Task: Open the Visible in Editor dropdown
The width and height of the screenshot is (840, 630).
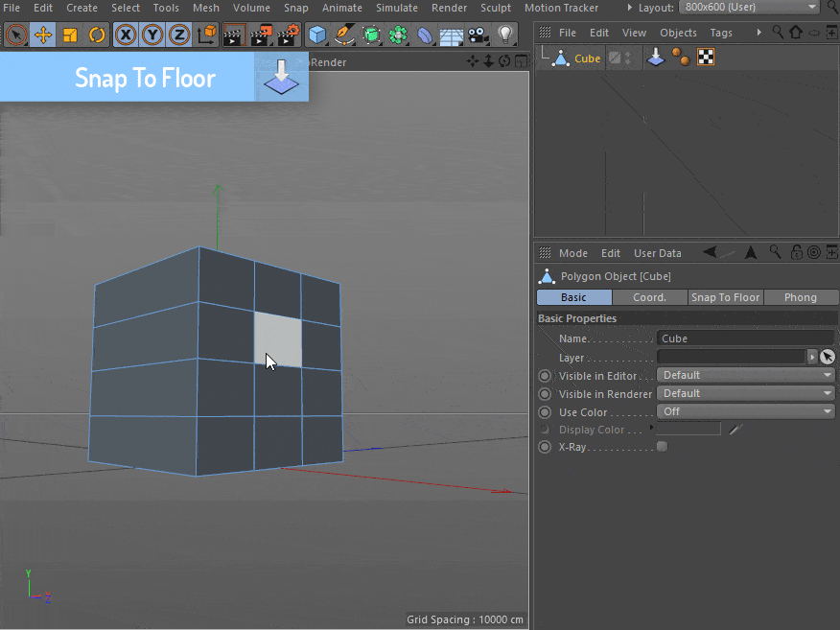Action: tap(745, 375)
